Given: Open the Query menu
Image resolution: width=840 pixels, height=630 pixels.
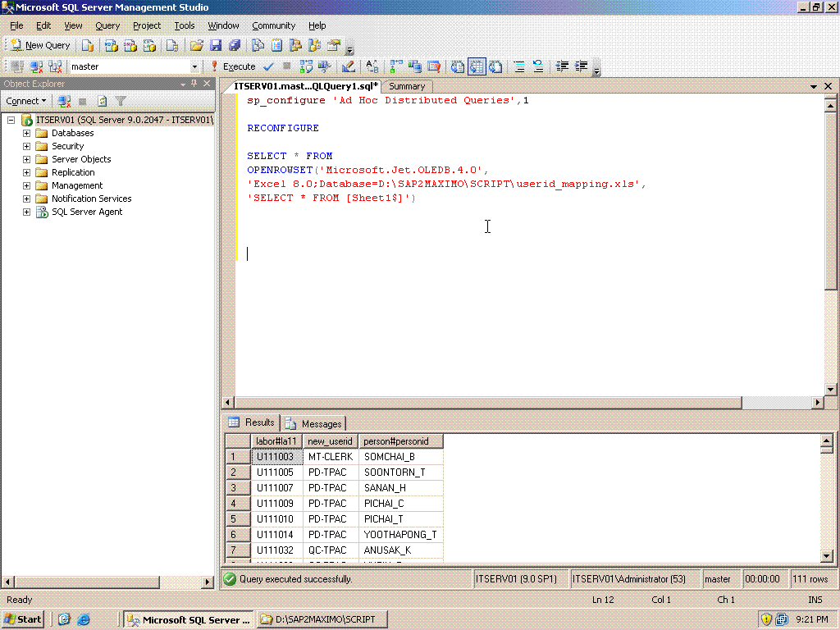Looking at the screenshot, I should click(107, 25).
